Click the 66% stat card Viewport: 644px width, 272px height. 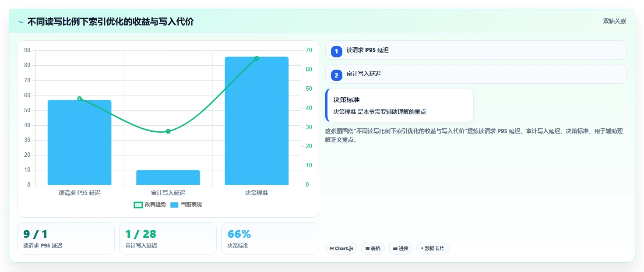pyautogui.click(x=270, y=238)
